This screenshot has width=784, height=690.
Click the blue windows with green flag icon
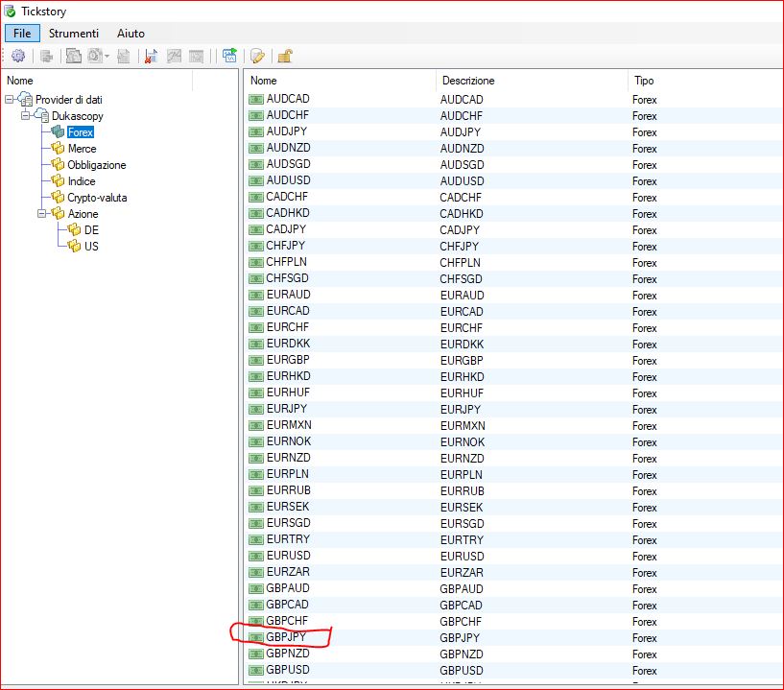[230, 56]
